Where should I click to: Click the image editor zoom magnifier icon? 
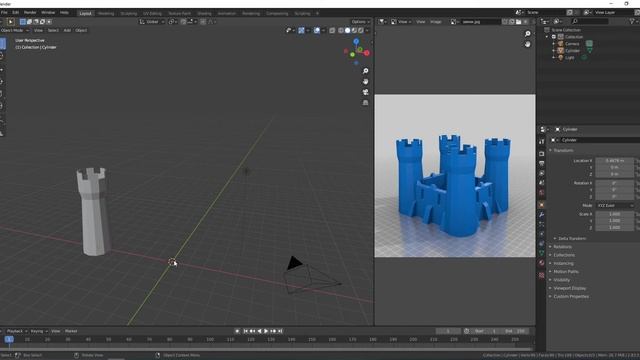click(527, 34)
